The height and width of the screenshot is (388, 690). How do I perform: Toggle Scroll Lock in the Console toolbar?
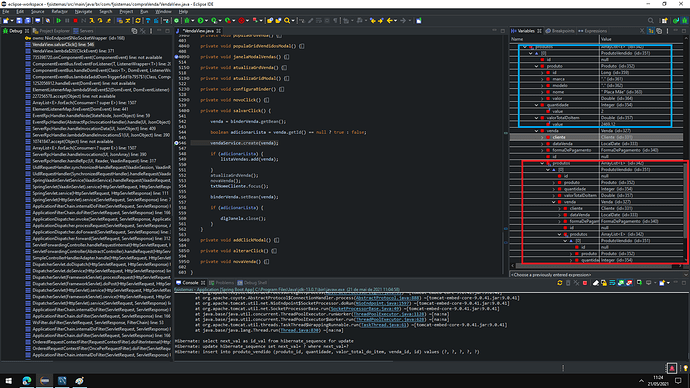[x=604, y=283]
